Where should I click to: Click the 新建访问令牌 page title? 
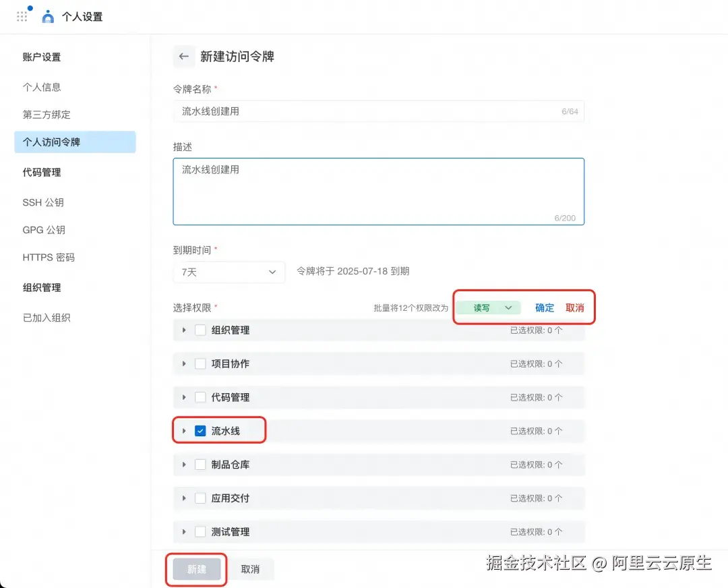237,57
